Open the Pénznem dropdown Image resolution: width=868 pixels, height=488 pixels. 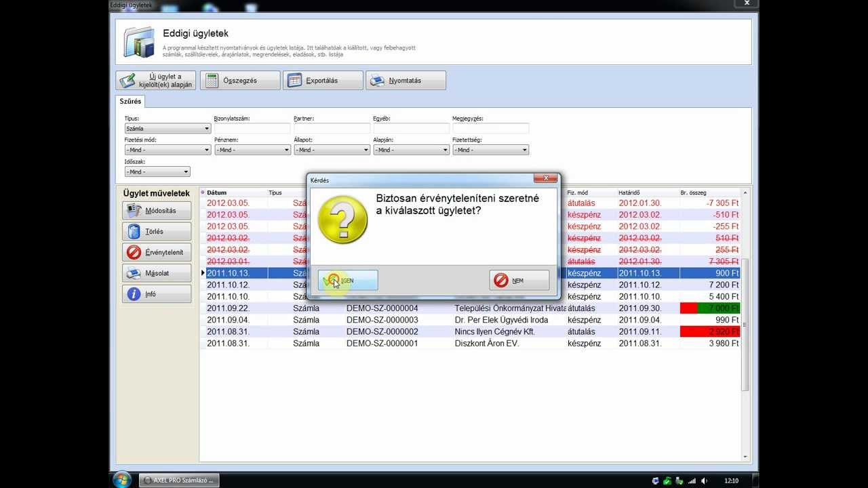252,150
